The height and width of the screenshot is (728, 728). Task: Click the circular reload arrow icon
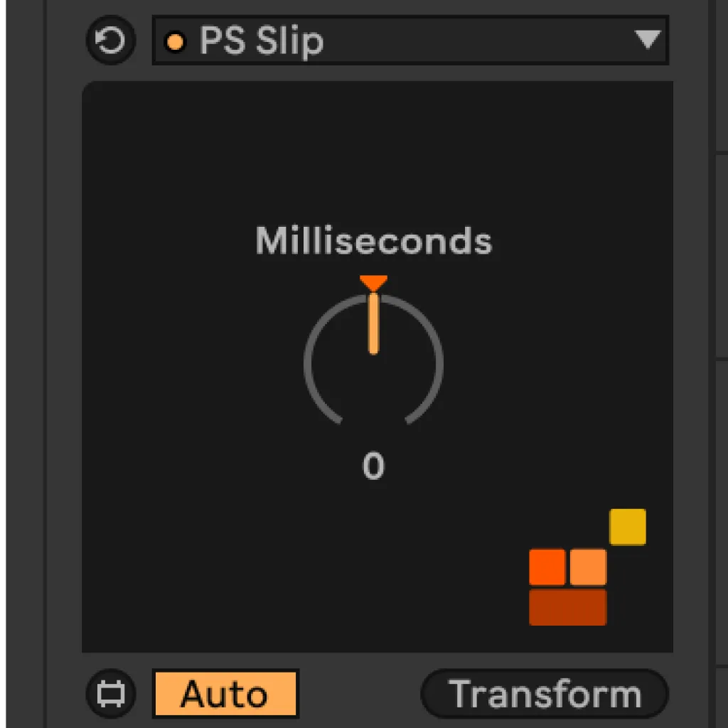(x=110, y=41)
